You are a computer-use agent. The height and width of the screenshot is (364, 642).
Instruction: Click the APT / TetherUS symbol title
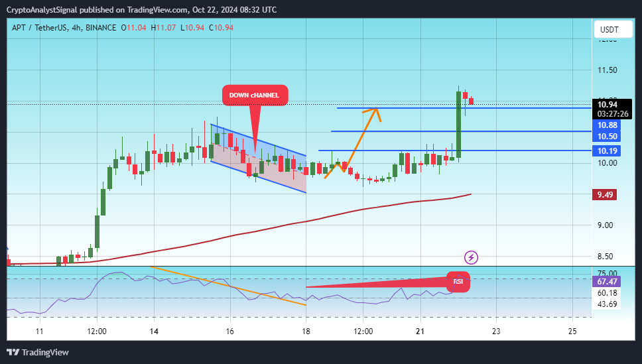(39, 28)
